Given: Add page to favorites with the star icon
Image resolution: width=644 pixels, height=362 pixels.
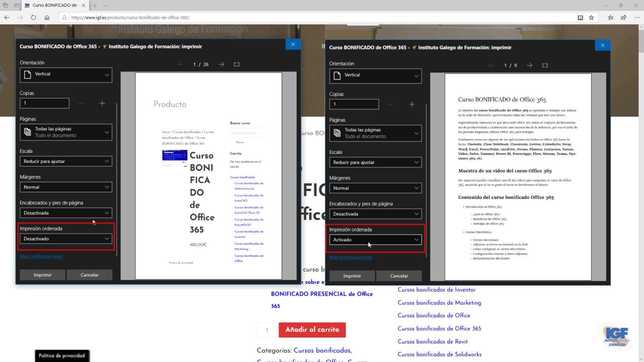Looking at the screenshot, I should pyautogui.click(x=591, y=17).
